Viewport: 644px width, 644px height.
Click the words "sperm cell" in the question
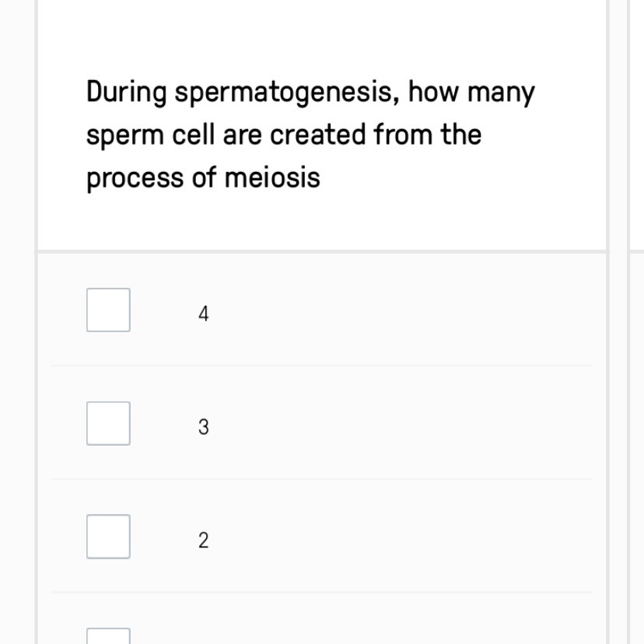pyautogui.click(x=151, y=135)
